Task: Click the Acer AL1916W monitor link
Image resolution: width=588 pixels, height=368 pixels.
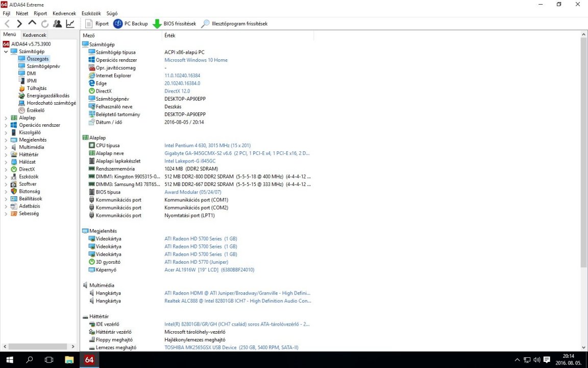Action: [209, 270]
